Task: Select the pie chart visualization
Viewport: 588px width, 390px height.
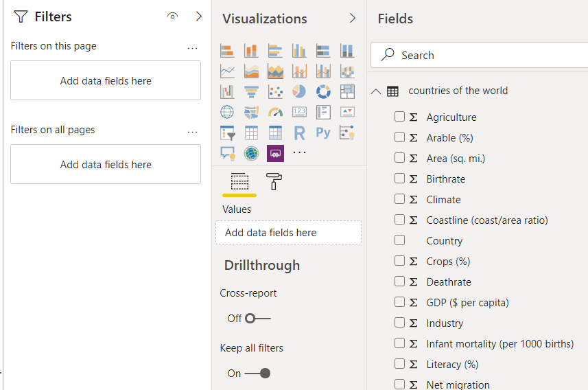Action: [299, 91]
